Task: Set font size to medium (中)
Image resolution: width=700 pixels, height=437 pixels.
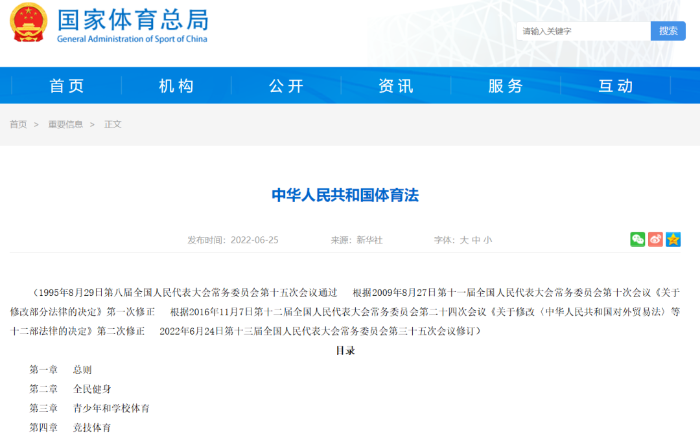Action: [x=476, y=241]
